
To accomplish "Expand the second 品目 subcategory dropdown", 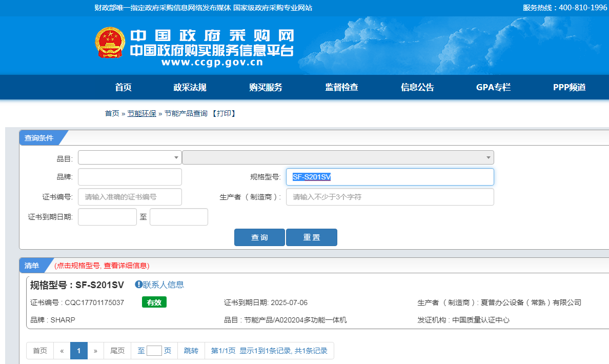I will (338, 157).
